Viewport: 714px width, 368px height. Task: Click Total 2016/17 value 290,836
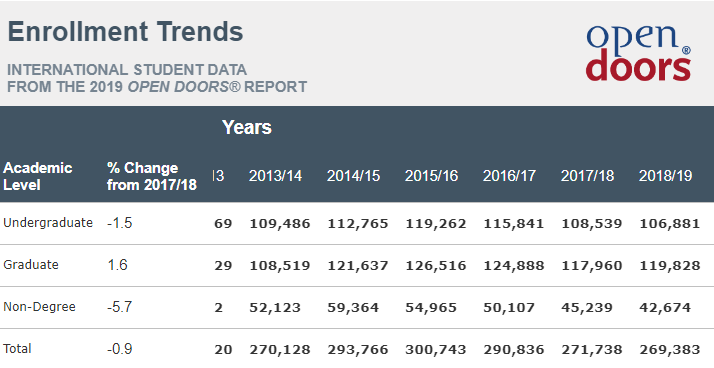pyautogui.click(x=514, y=350)
